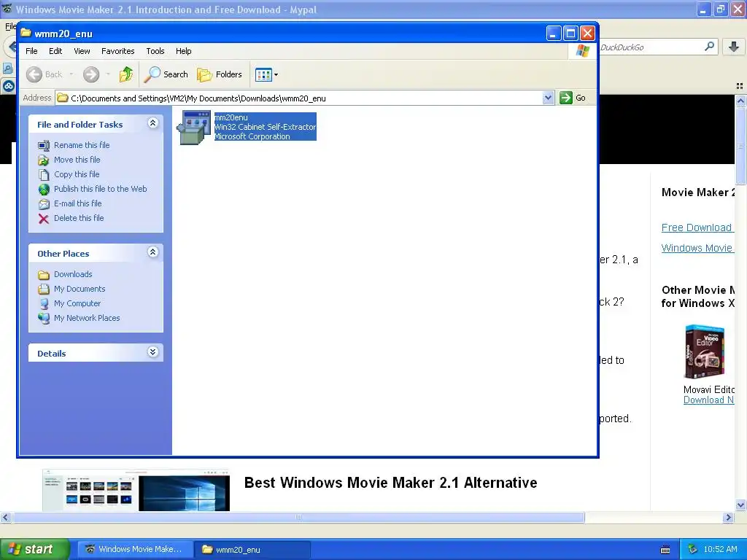The height and width of the screenshot is (560, 747).
Task: Select the mm20enu self-extractor file icon
Action: tap(193, 127)
